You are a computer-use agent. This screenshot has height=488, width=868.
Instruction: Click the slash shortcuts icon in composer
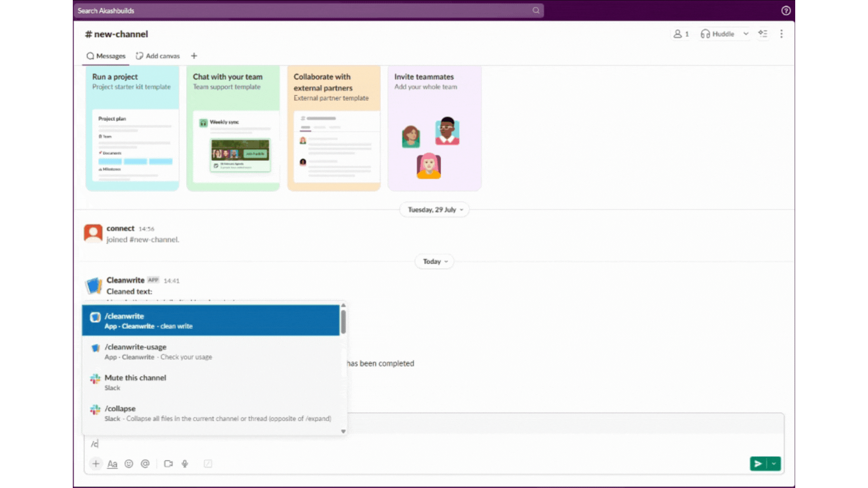coord(208,464)
